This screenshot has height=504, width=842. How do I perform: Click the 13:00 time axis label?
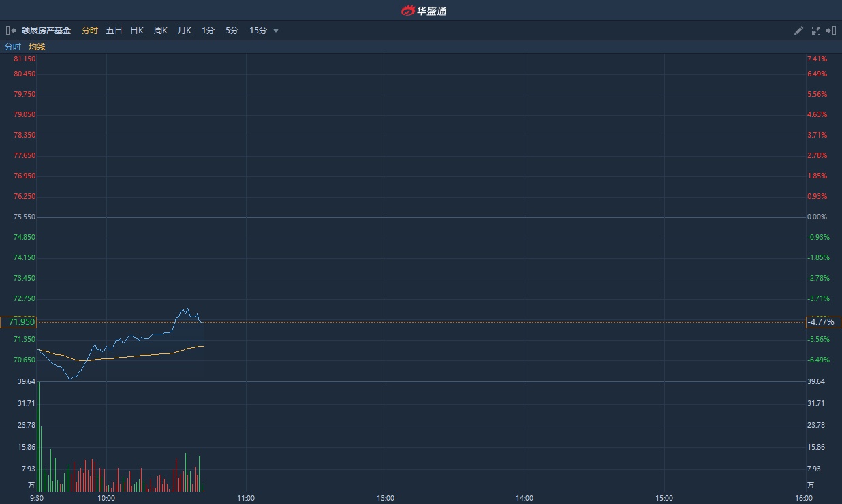click(386, 498)
